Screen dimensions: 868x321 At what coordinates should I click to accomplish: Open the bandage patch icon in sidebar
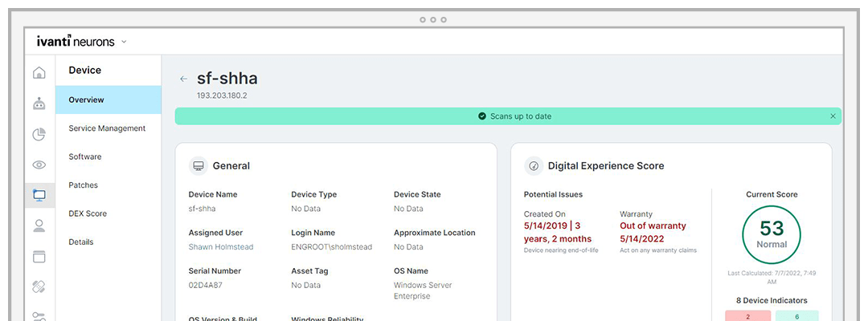coord(39,286)
